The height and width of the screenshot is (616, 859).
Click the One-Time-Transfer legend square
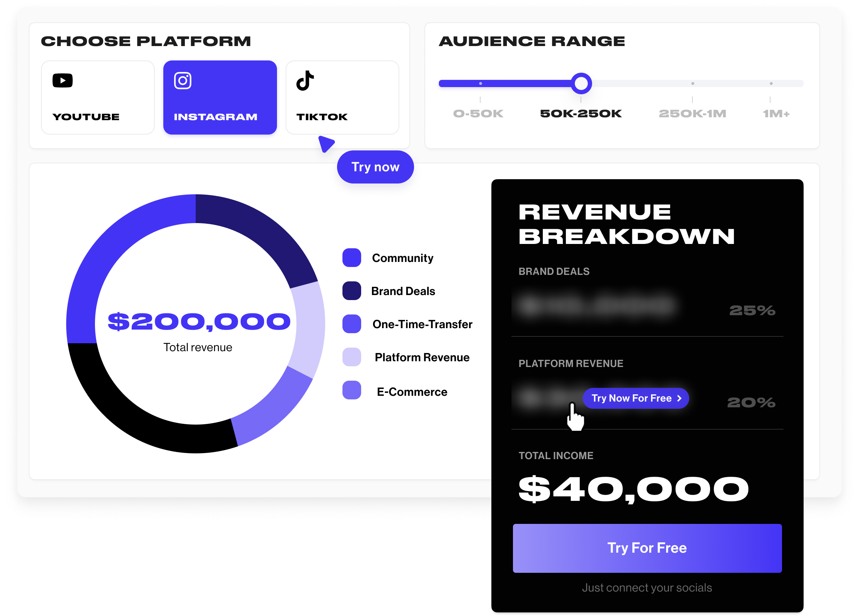351,324
